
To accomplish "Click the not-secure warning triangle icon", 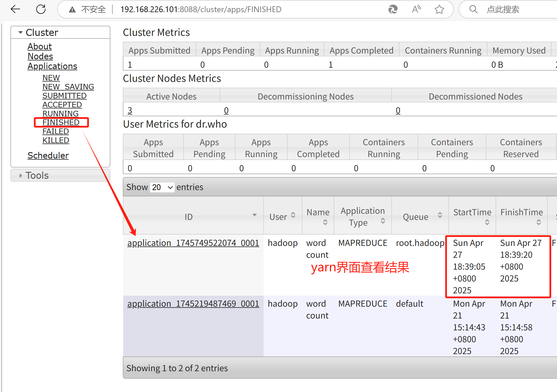I will pyautogui.click(x=72, y=10).
